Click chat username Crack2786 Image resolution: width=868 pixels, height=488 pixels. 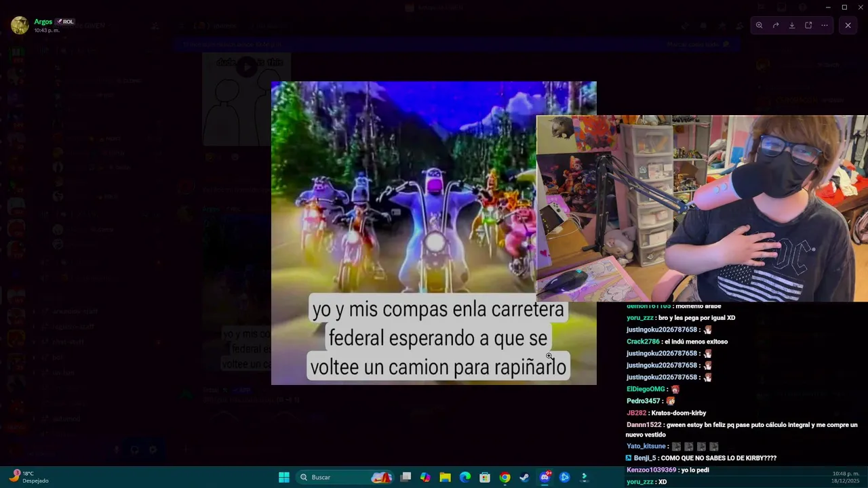[x=643, y=342]
